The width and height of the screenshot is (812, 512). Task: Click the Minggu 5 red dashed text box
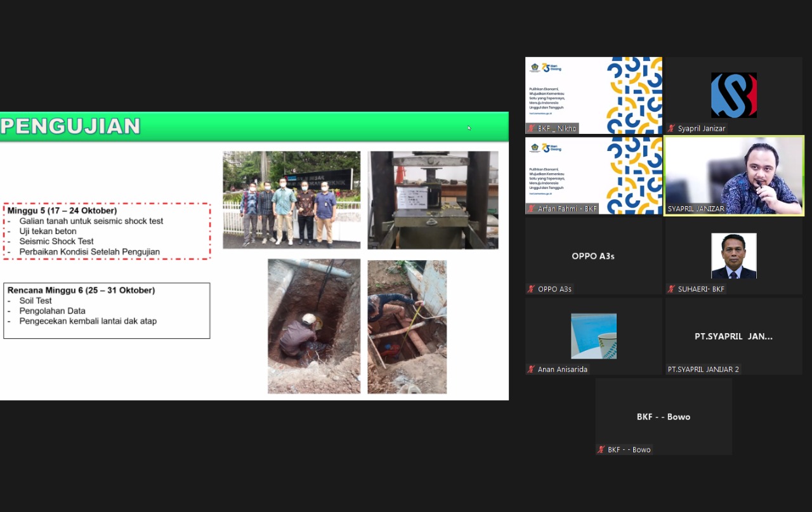tap(107, 231)
